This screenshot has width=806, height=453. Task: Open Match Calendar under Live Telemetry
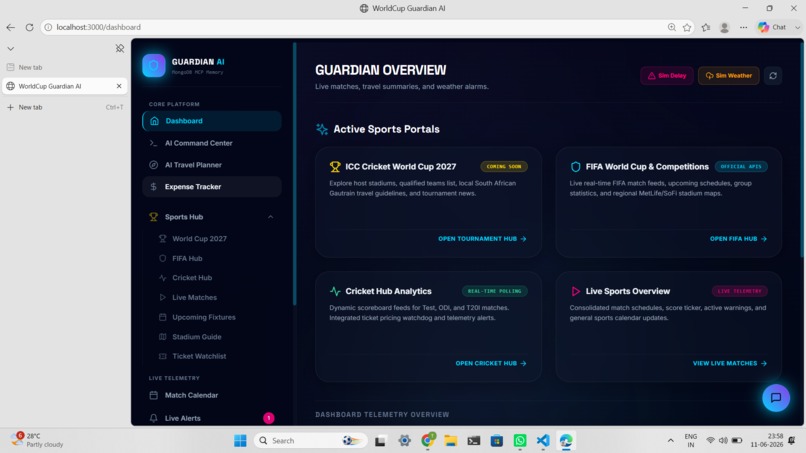(x=212, y=395)
